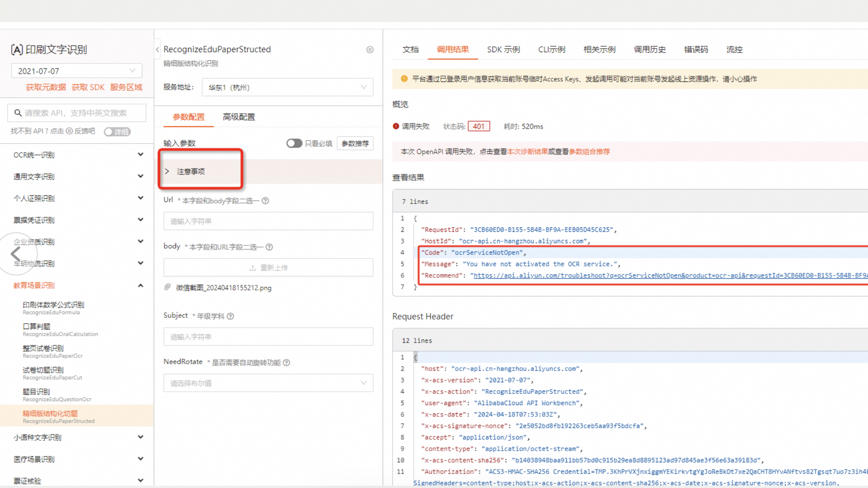Click the 获取元数据 link
Viewport: 868px width, 488px height.
point(46,87)
